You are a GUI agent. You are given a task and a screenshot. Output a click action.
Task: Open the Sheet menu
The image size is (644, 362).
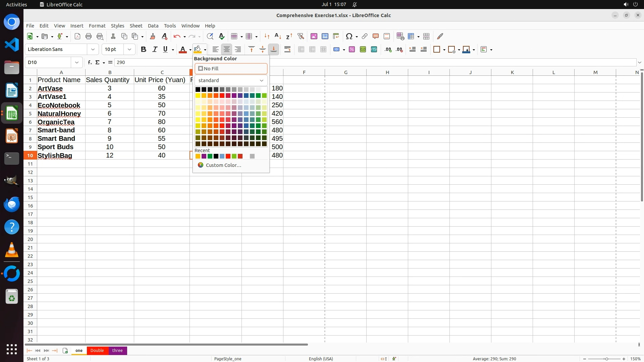136,26
